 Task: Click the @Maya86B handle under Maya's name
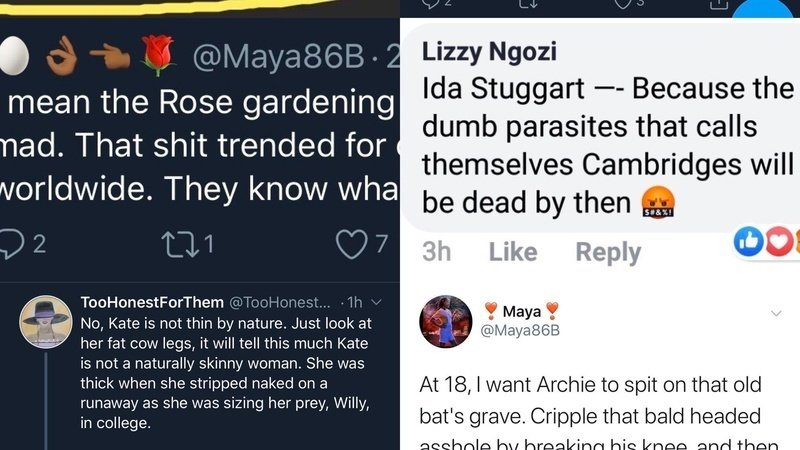(x=519, y=331)
